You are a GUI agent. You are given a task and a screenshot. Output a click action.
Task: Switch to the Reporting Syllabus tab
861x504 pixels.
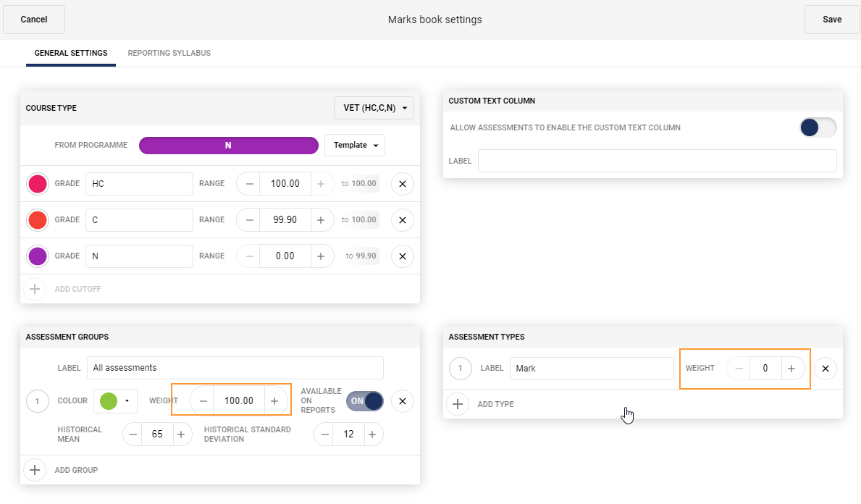(169, 53)
